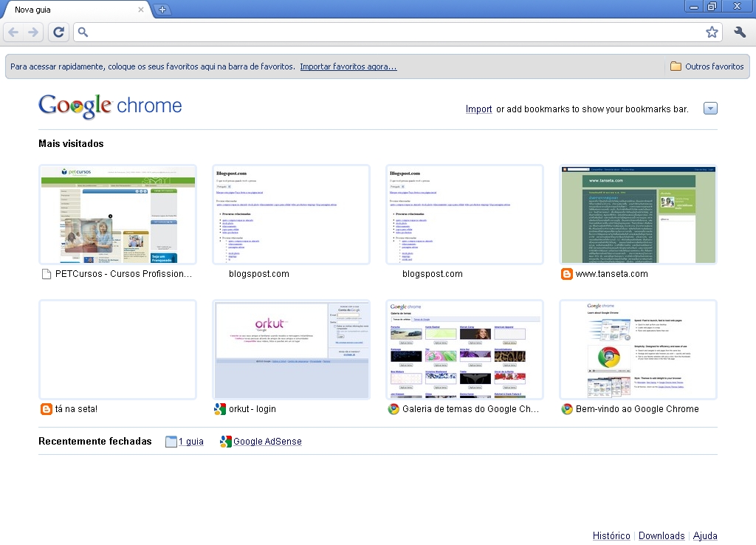This screenshot has height=545, width=756.
Task: Open the Downloads link
Action: click(x=661, y=536)
